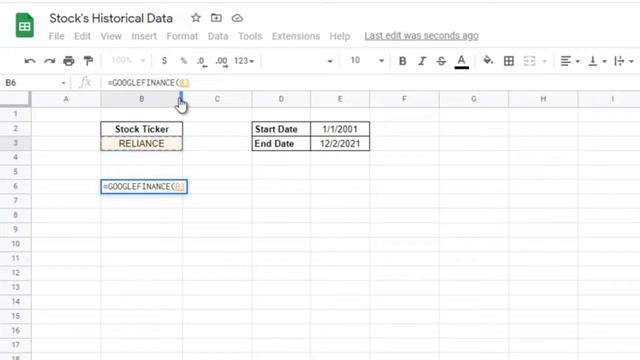Viewport: 640px width, 360px height.
Task: Click the Stock Ticker cell
Action: (142, 129)
